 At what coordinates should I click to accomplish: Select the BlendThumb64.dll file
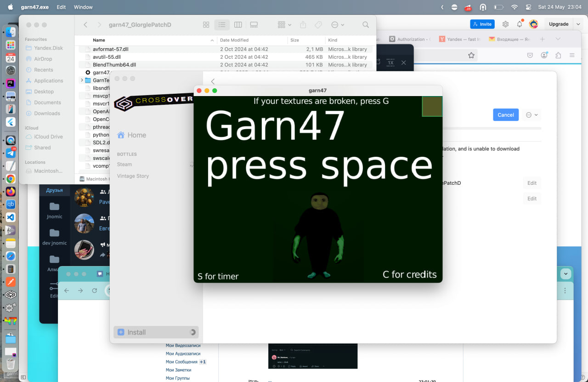pos(114,65)
